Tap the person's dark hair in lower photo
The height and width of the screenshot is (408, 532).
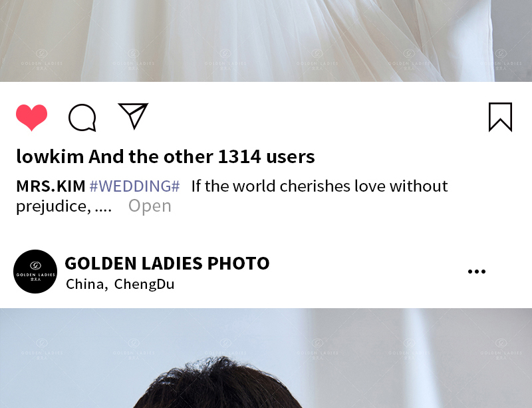[217, 382]
